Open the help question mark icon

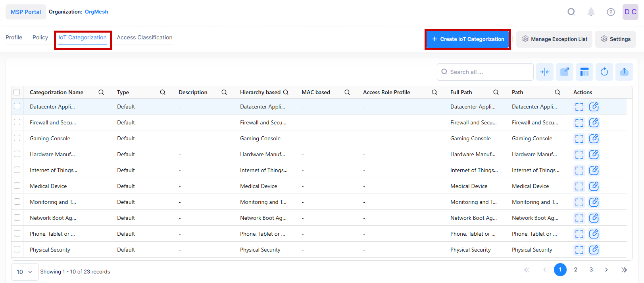(x=611, y=12)
